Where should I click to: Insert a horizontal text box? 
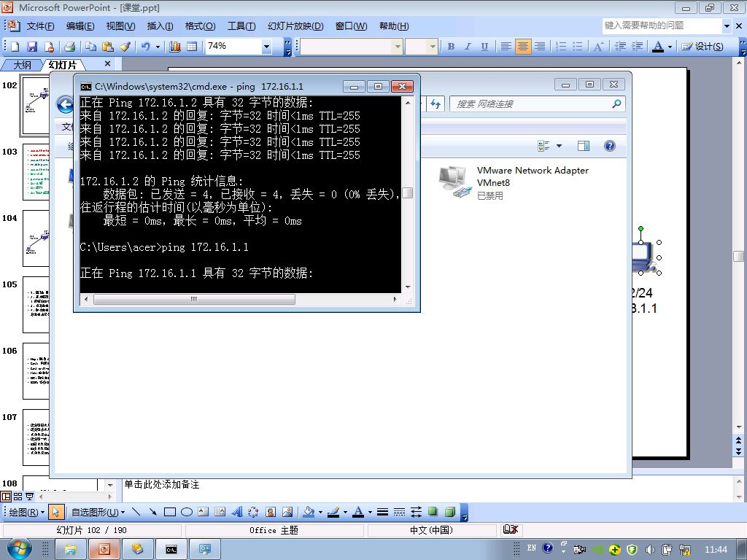204,512
